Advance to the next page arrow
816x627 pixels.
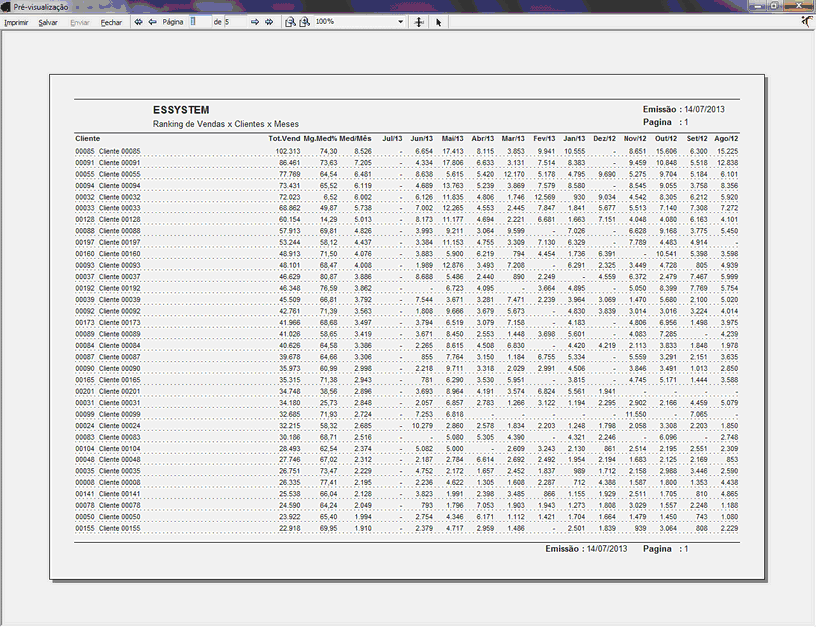coord(255,21)
